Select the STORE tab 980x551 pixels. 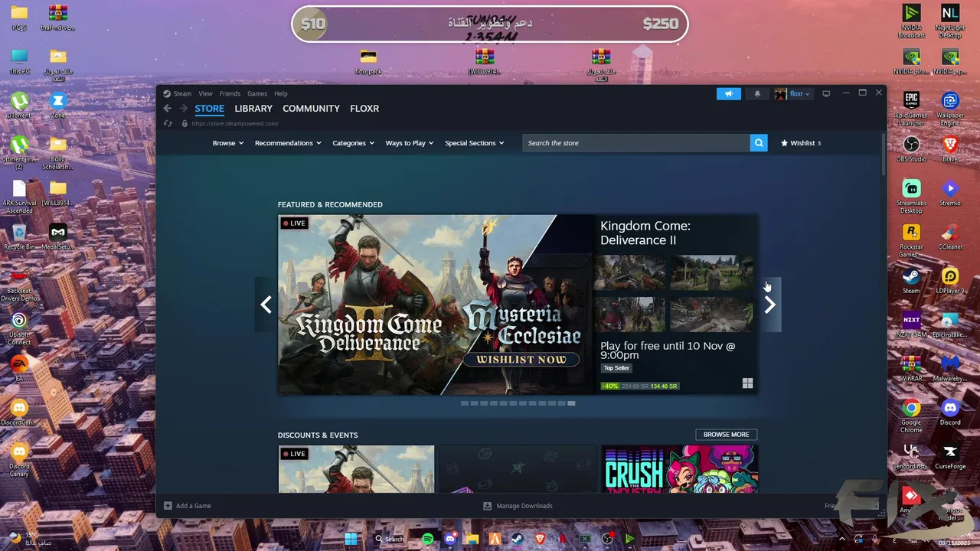point(209,109)
